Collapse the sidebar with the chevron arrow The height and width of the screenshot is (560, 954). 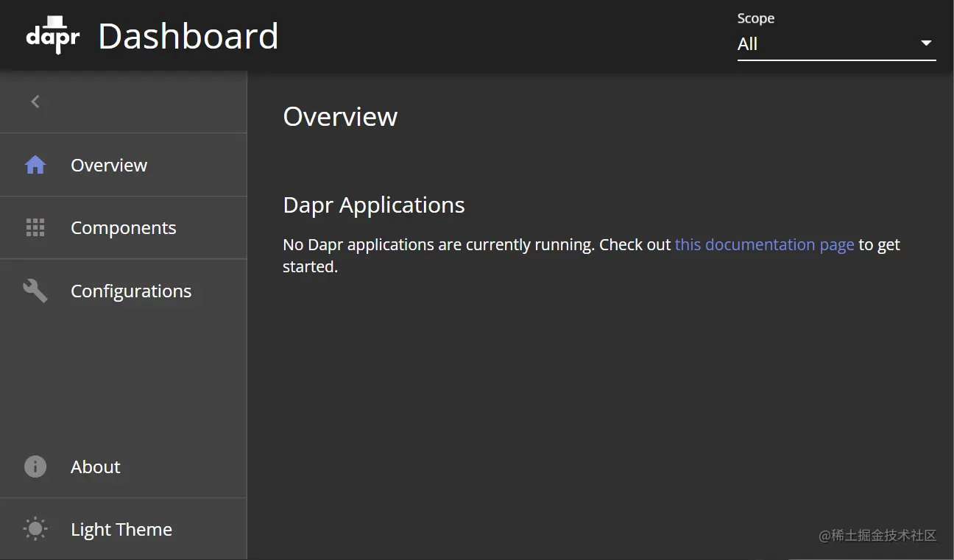click(35, 102)
